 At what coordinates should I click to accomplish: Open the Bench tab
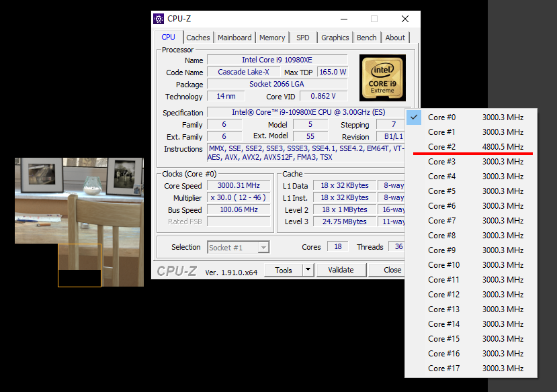coord(367,38)
